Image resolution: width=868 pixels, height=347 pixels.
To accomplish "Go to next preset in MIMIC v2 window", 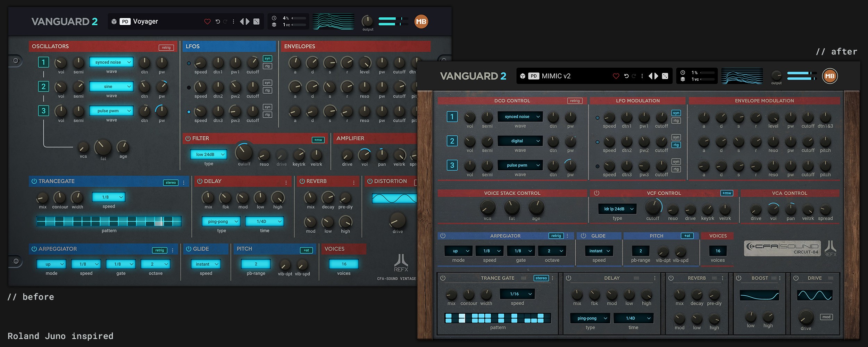I will (656, 76).
